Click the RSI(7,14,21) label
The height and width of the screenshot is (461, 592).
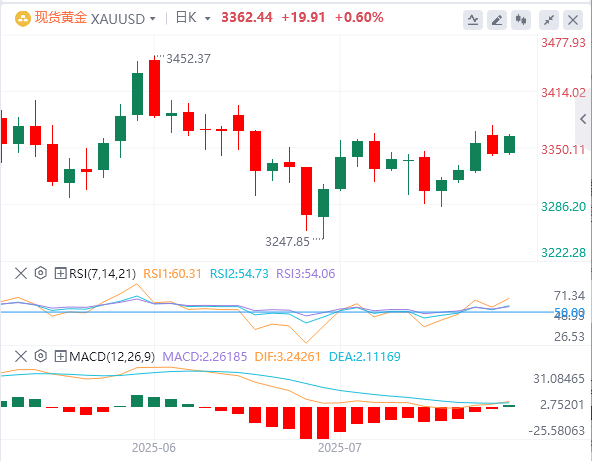(x=102, y=273)
